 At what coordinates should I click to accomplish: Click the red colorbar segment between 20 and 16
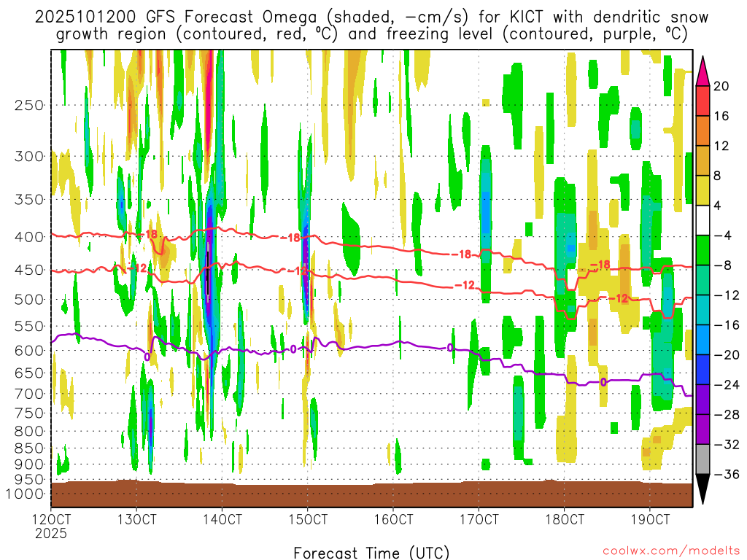click(703, 101)
